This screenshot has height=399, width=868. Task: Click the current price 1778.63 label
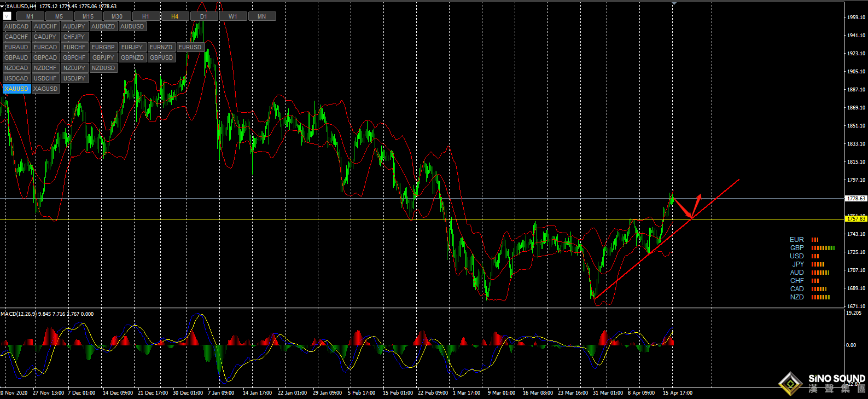tap(855, 199)
